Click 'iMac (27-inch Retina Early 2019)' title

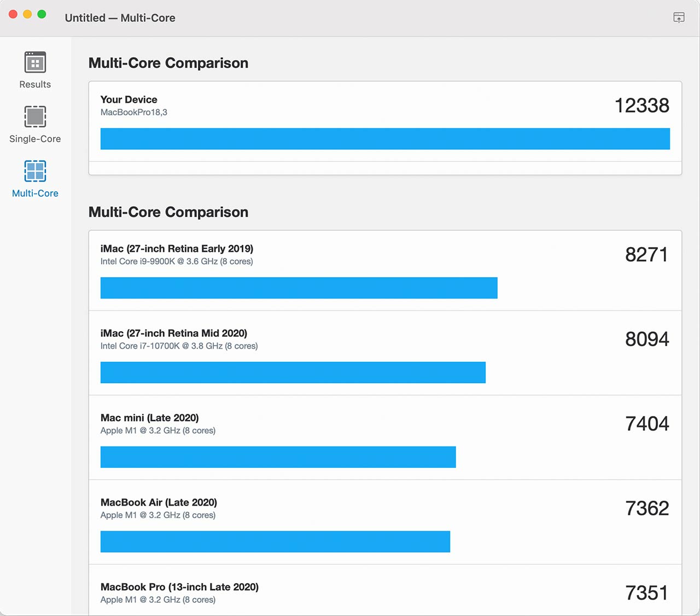[x=177, y=249]
